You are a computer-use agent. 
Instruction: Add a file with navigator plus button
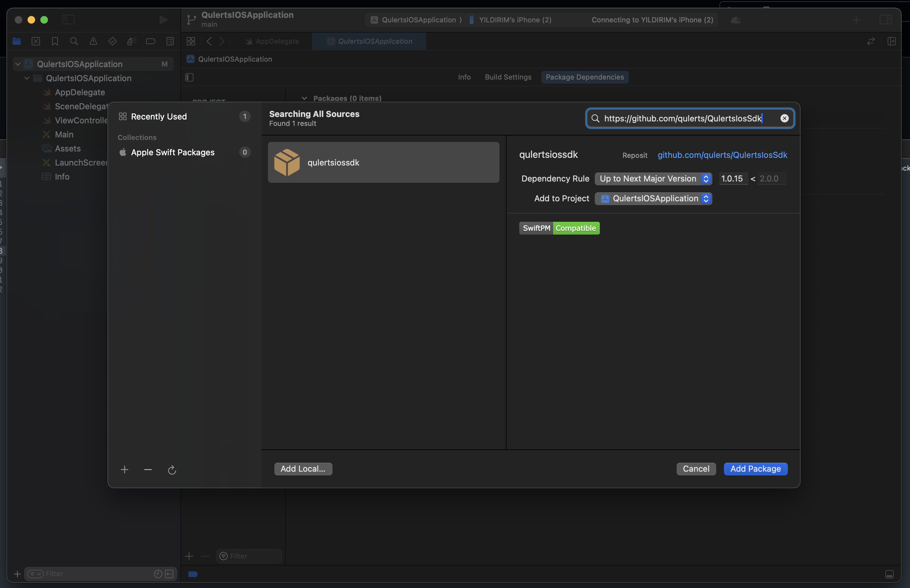[x=17, y=574]
